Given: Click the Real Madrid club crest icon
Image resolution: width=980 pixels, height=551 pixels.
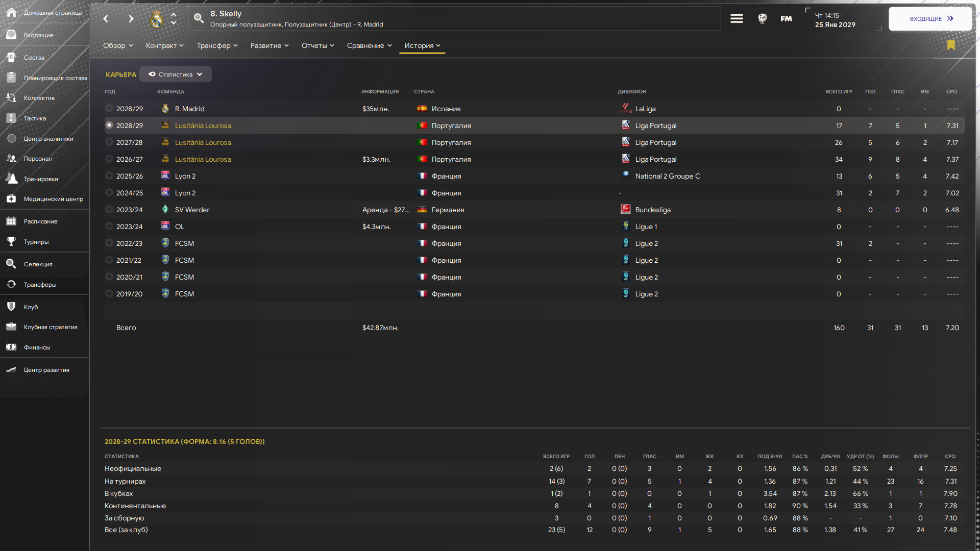Looking at the screenshot, I should 156,19.
